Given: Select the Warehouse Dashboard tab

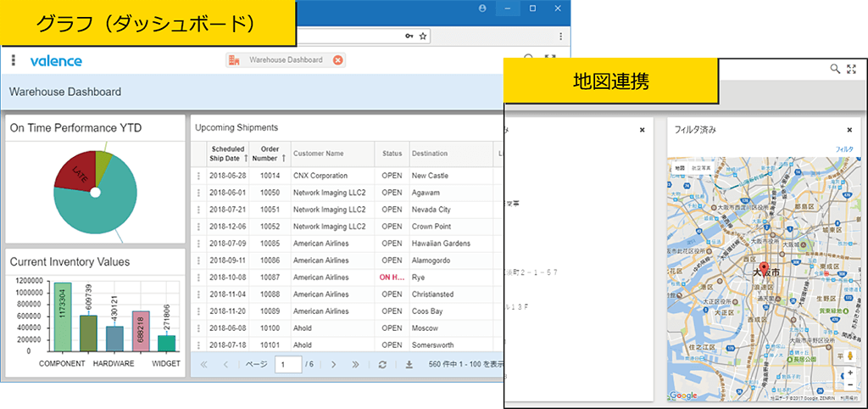Looking at the screenshot, I should [285, 60].
